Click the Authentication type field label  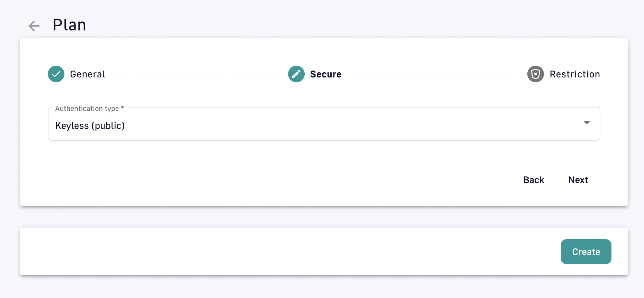pos(87,109)
